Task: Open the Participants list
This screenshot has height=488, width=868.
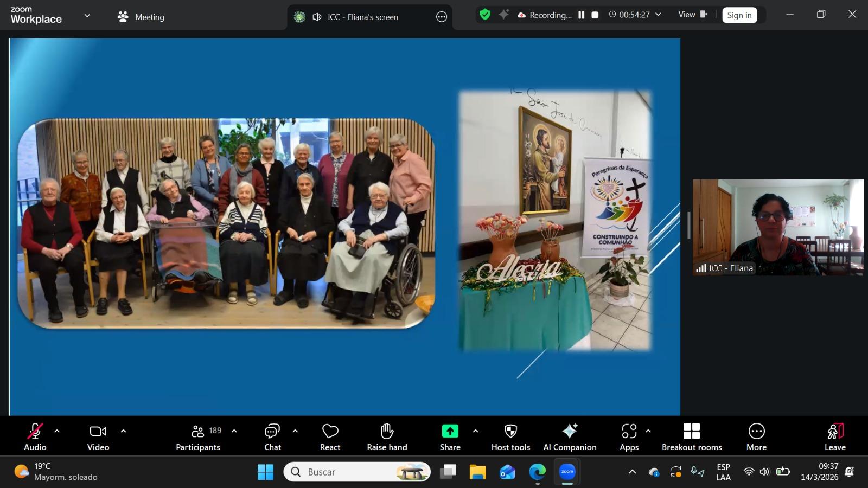Action: coord(198,437)
